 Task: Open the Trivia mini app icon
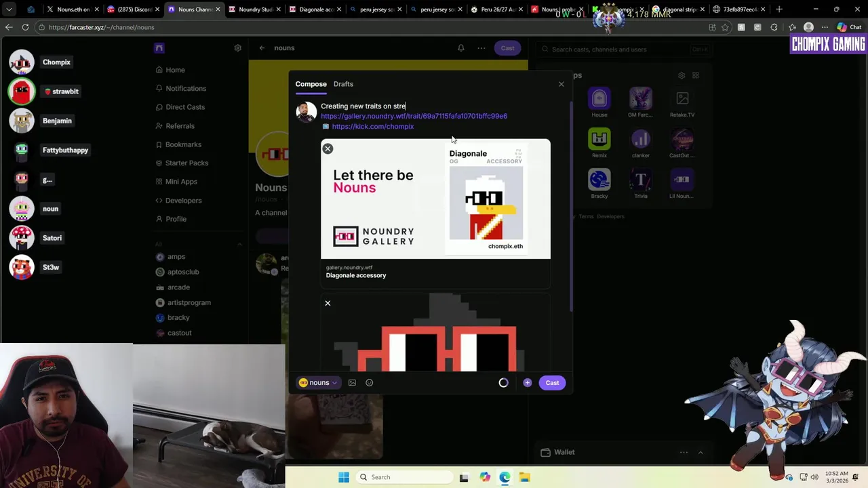(x=640, y=180)
